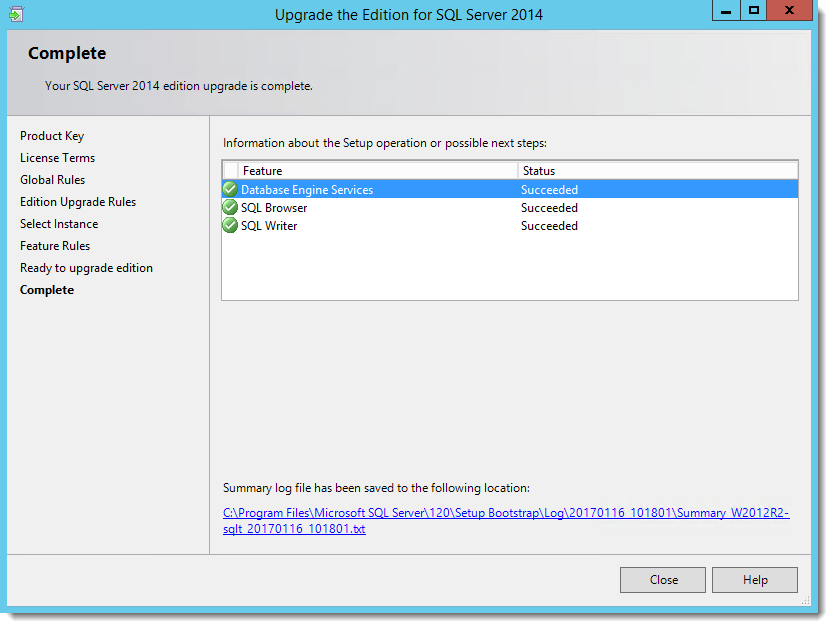Select the Ready to upgrade edition step
Viewport: 833px width, 628px height.
click(87, 268)
